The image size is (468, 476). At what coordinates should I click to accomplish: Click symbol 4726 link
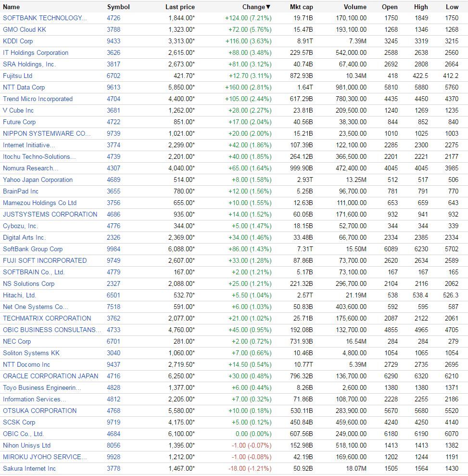[x=114, y=18]
